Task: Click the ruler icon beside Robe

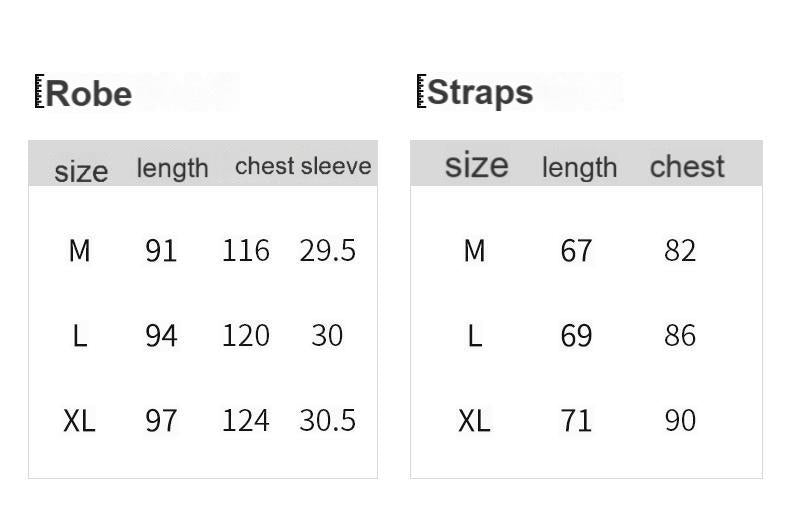Action: [x=39, y=91]
